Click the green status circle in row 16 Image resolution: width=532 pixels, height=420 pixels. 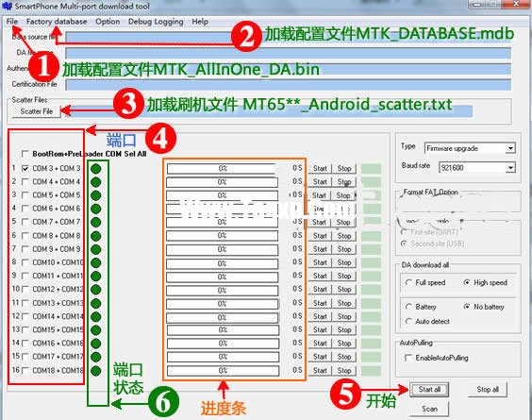point(96,370)
